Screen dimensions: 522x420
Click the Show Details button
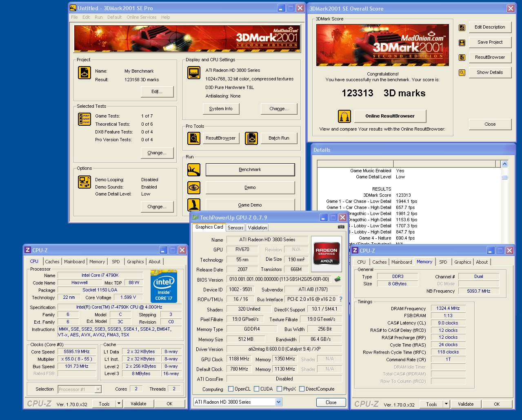click(x=490, y=73)
